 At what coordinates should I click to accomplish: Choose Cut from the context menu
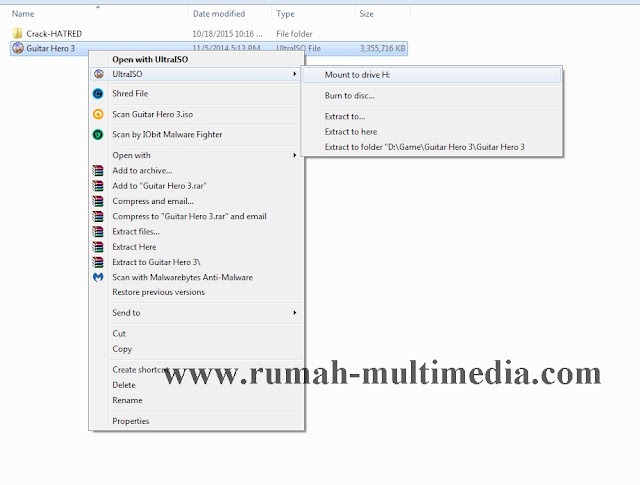[x=119, y=334]
